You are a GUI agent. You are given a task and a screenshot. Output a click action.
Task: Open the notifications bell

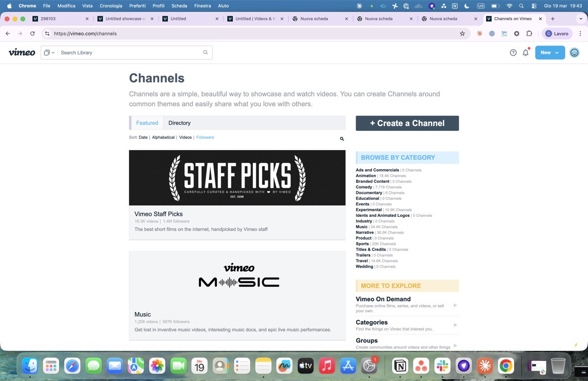(526, 52)
